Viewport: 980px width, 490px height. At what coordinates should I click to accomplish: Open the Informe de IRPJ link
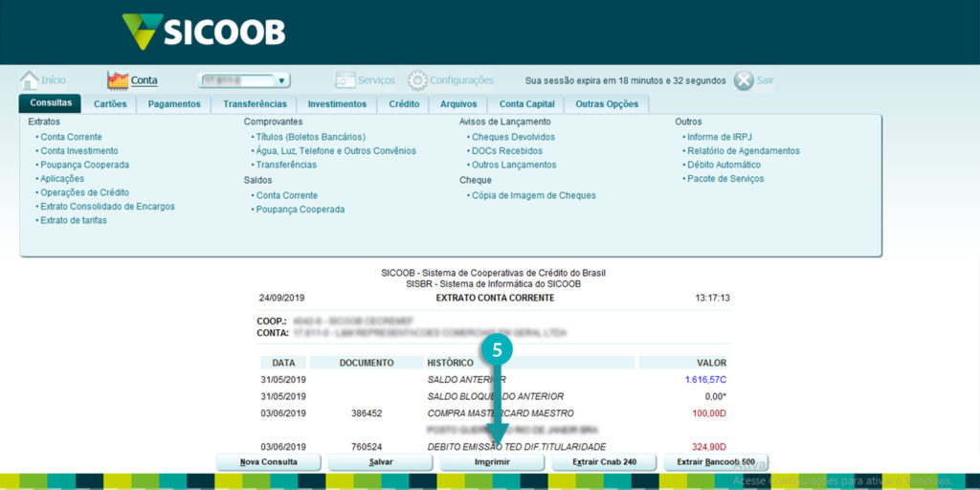[720, 137]
